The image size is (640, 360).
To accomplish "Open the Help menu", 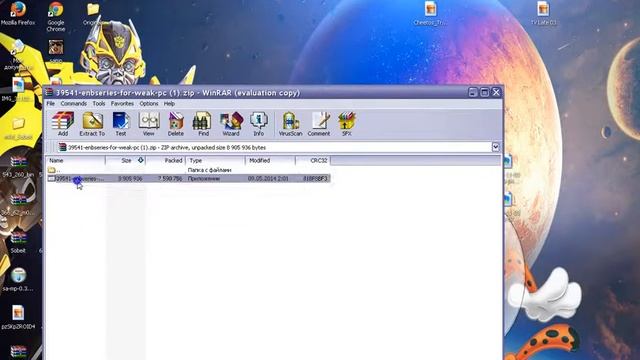I will point(169,104).
